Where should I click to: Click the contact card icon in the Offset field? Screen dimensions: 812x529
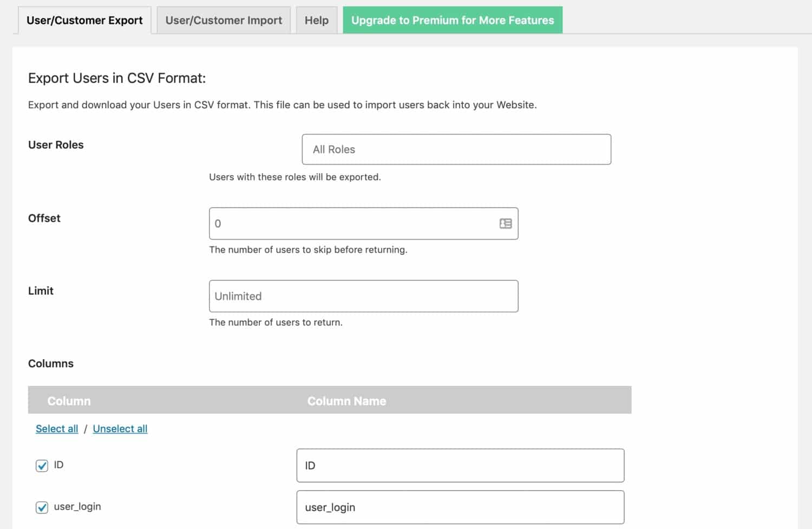click(x=506, y=223)
